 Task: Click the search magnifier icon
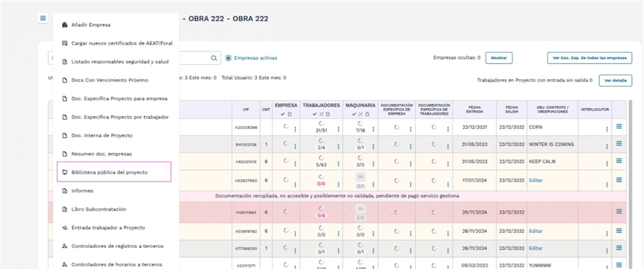[x=214, y=58]
